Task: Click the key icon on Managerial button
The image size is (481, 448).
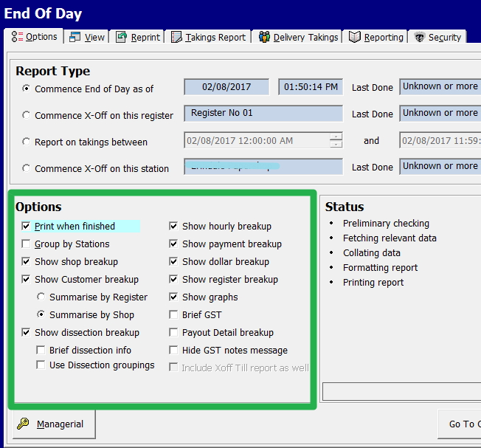Action: click(x=23, y=424)
